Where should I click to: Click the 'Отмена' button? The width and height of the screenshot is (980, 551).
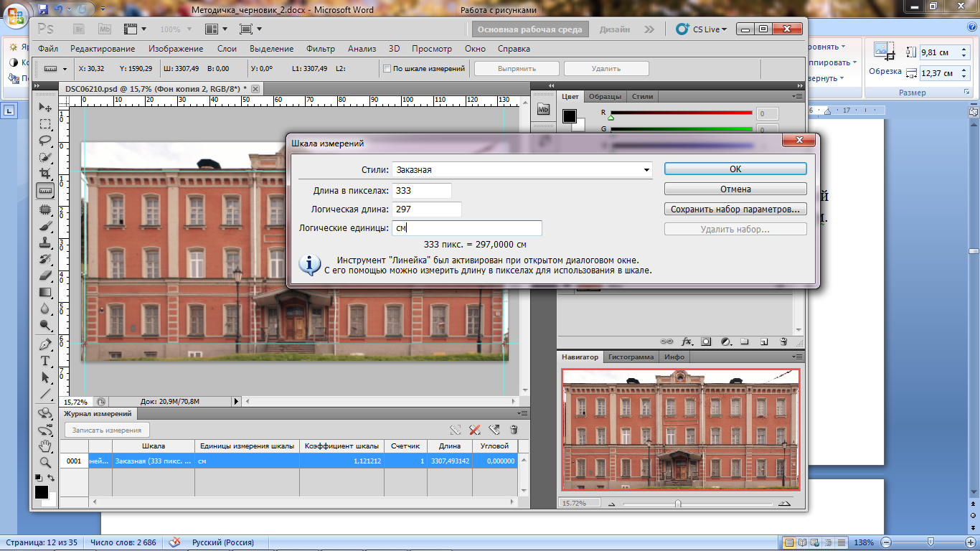click(x=735, y=189)
